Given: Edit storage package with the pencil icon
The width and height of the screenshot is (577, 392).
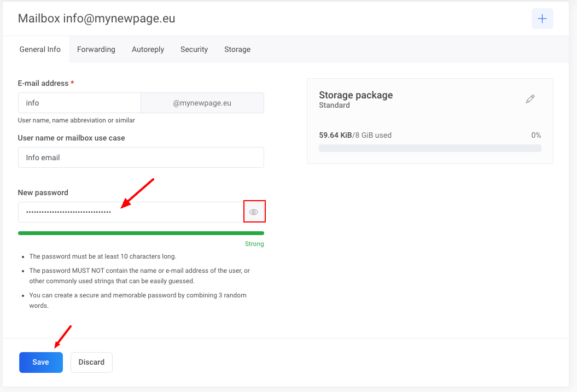Looking at the screenshot, I should tap(530, 99).
